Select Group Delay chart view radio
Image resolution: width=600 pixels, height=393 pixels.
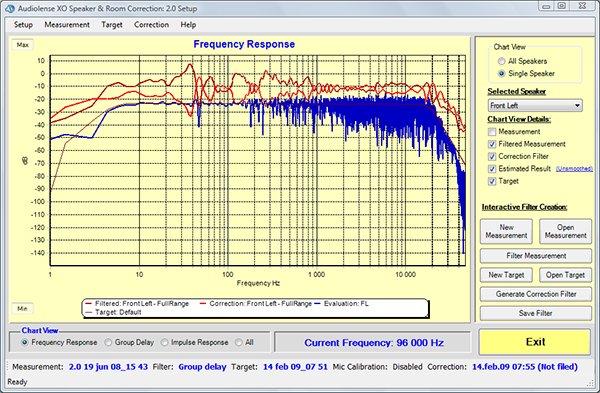point(108,342)
